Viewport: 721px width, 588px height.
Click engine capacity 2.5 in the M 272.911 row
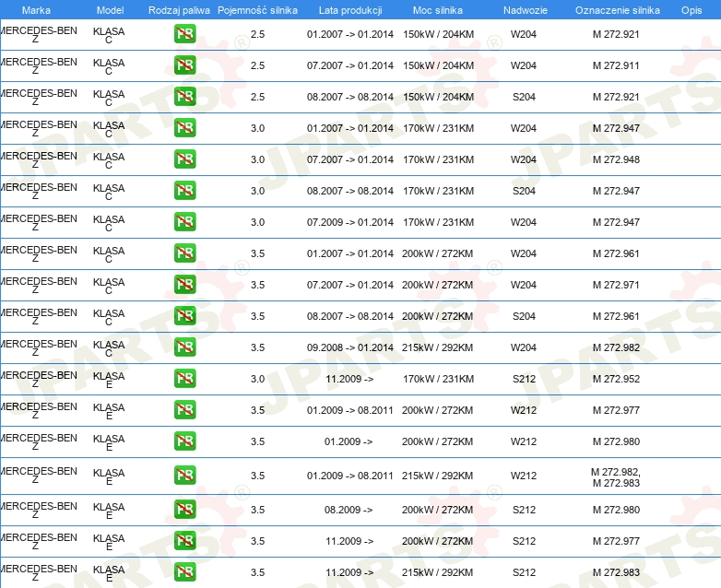pos(257,65)
